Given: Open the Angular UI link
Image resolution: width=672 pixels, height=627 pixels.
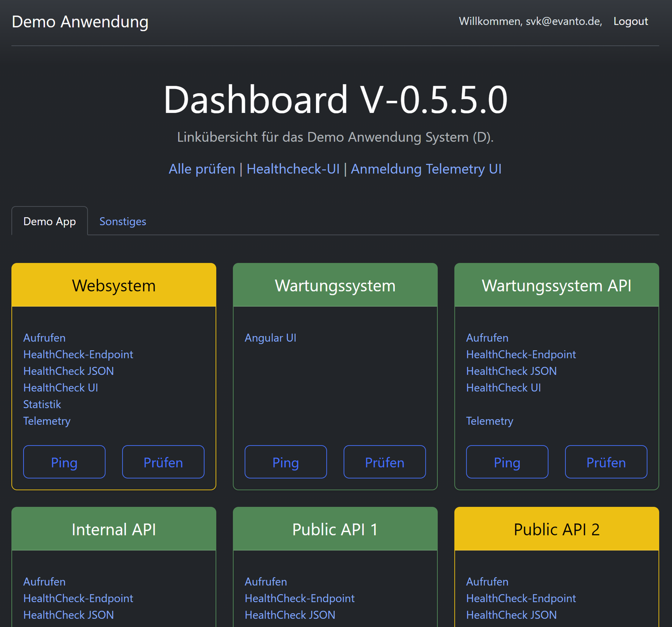Looking at the screenshot, I should pyautogui.click(x=270, y=338).
